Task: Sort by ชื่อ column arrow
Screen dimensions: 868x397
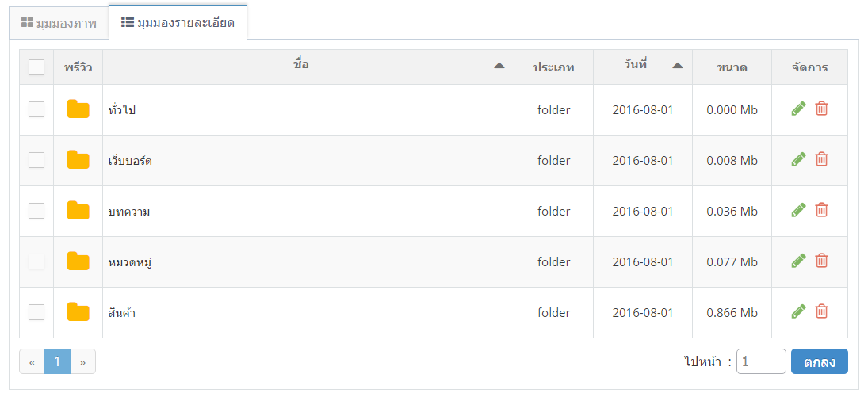Action: [x=499, y=65]
